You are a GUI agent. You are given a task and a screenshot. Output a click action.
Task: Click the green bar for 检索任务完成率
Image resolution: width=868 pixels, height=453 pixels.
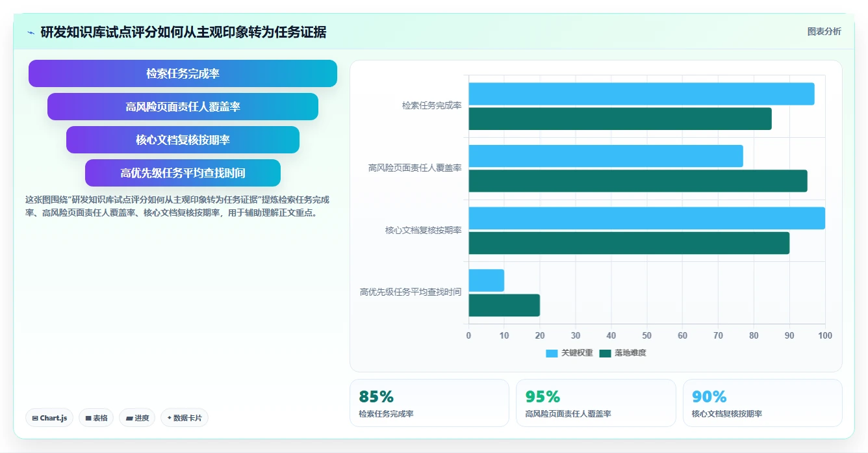coord(620,119)
